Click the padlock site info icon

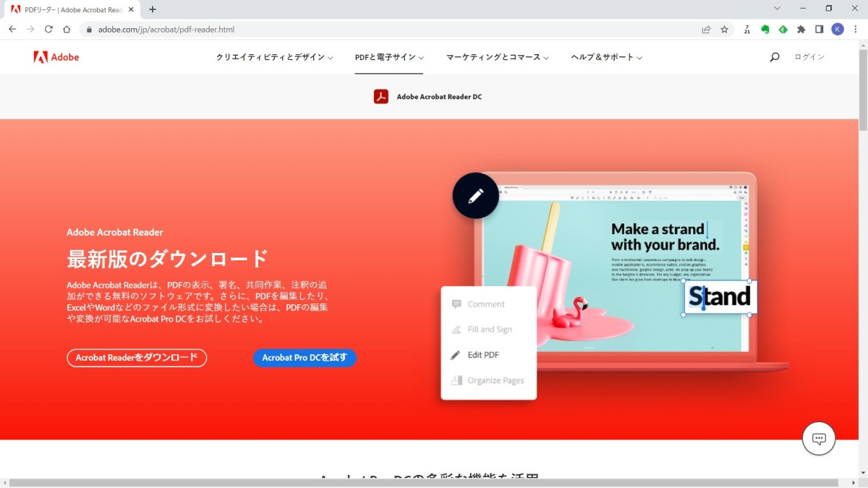pyautogui.click(x=90, y=30)
